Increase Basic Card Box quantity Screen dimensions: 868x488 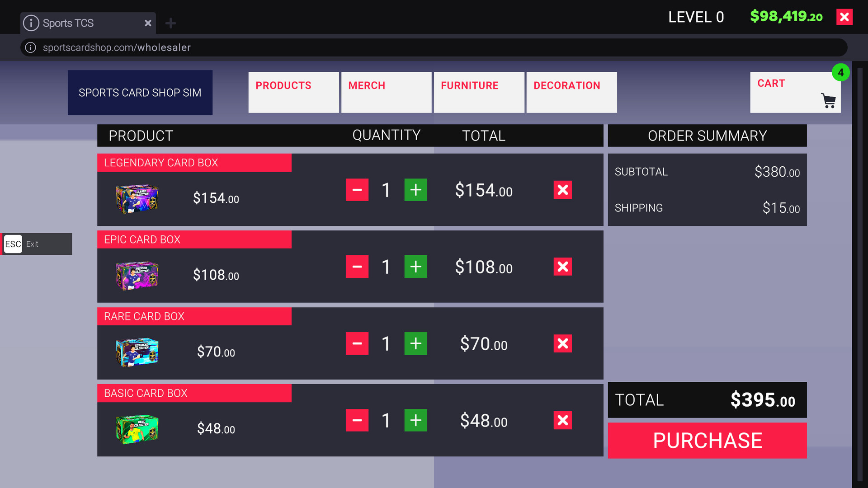pos(415,421)
